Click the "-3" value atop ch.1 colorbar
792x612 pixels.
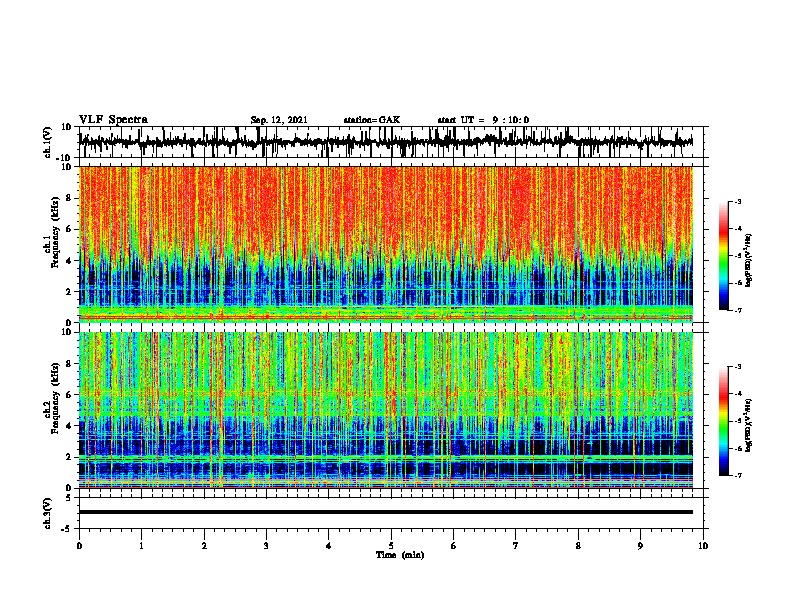pos(738,202)
